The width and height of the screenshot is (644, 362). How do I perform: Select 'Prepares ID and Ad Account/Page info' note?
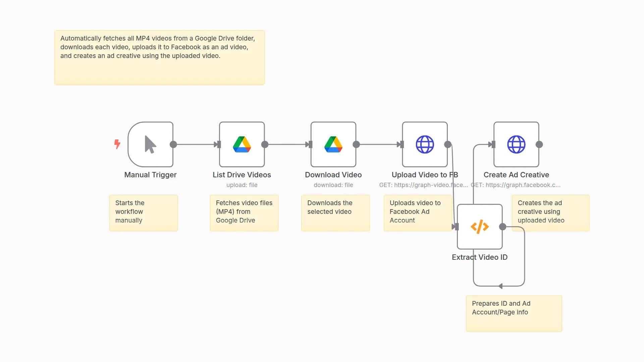click(x=514, y=313)
